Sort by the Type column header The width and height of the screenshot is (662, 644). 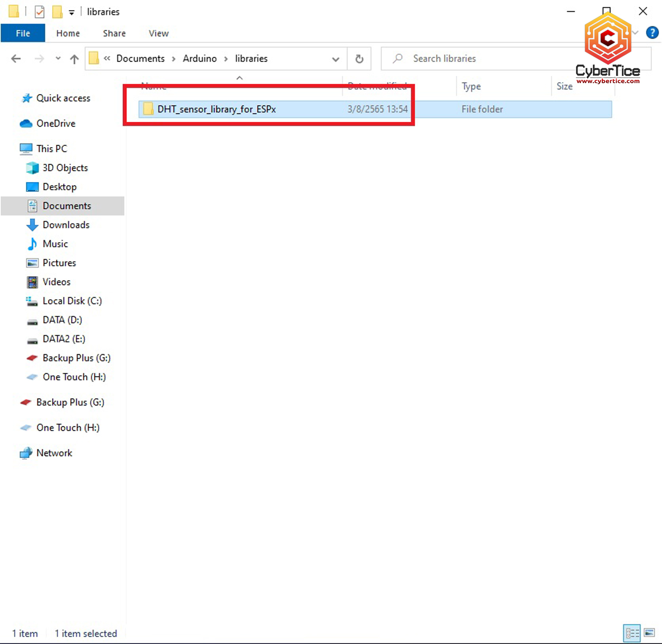coord(471,86)
